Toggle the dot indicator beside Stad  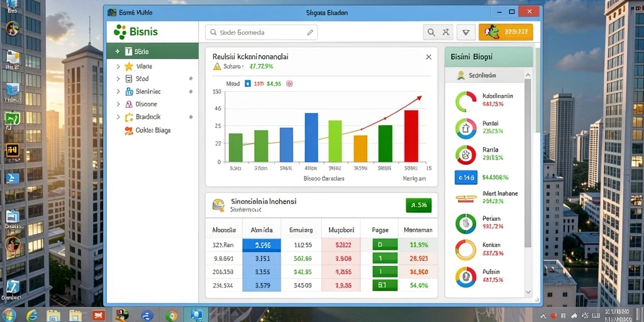pyautogui.click(x=191, y=78)
